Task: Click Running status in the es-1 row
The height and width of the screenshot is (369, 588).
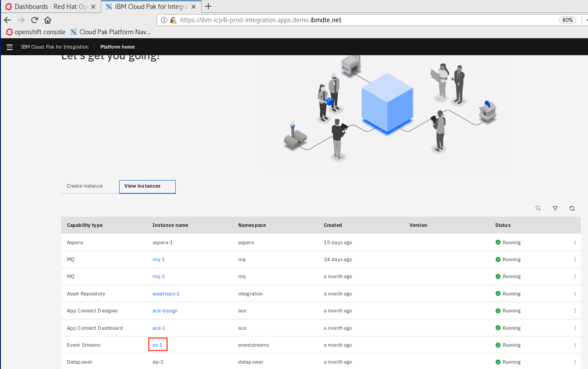Action: point(508,345)
